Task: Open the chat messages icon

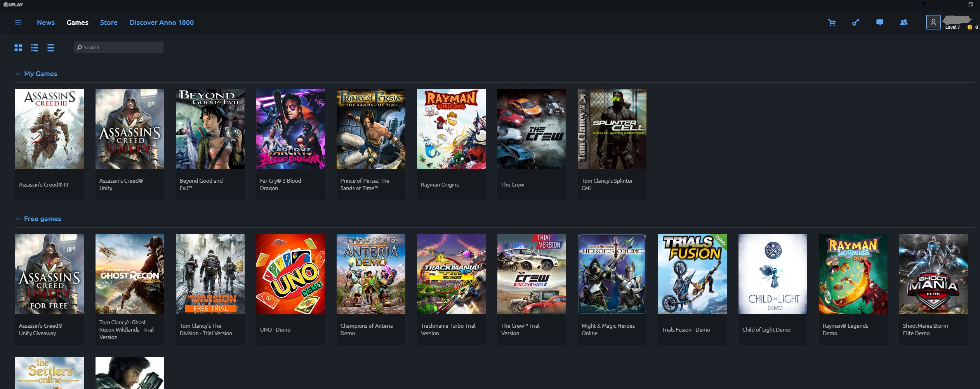Action: point(880,22)
